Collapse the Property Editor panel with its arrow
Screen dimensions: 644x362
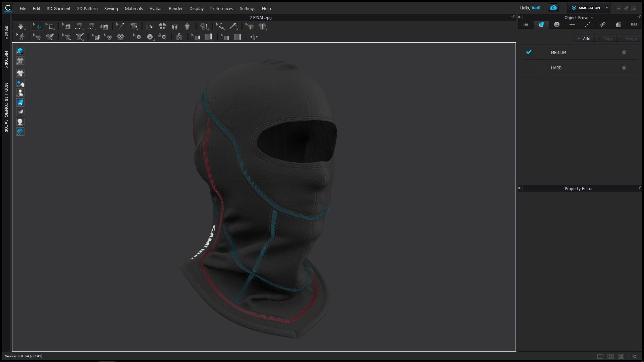point(520,188)
